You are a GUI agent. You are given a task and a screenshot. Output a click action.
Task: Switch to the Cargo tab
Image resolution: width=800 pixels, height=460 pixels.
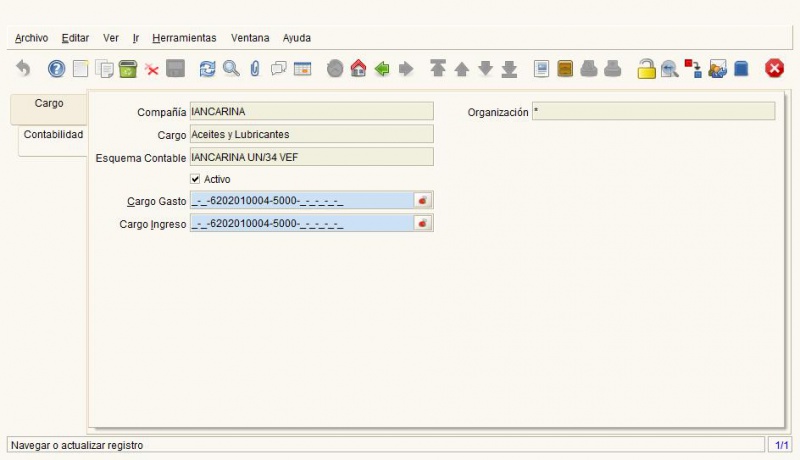48,104
